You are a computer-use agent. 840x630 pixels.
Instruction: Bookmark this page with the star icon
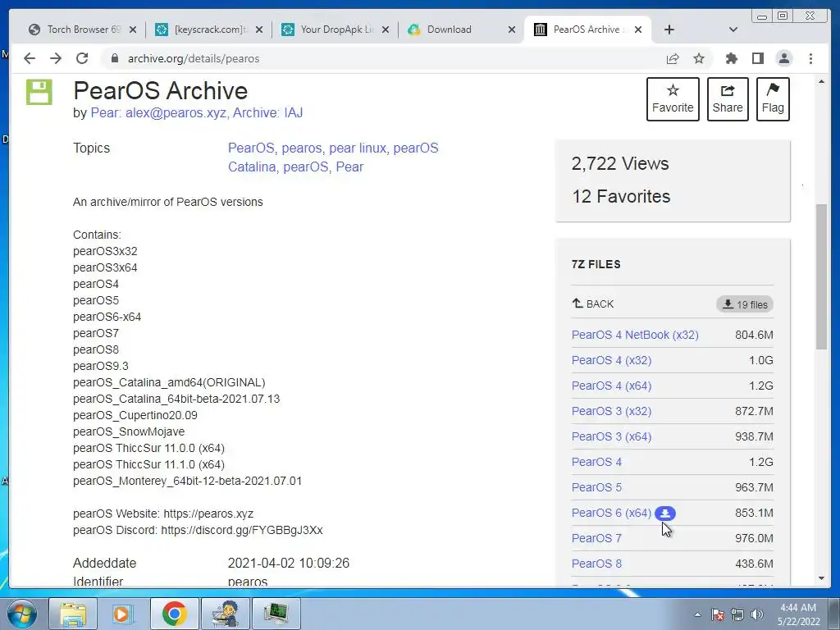[x=699, y=58]
